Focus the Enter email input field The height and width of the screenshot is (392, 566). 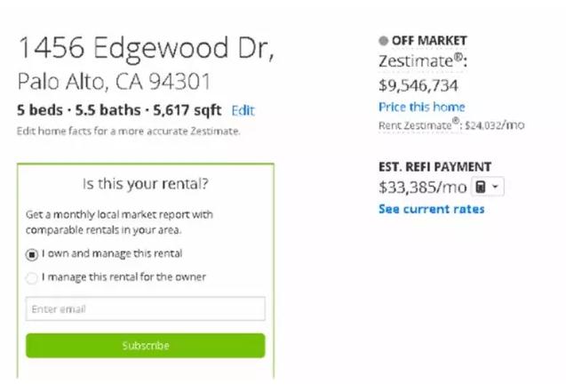coord(146,309)
